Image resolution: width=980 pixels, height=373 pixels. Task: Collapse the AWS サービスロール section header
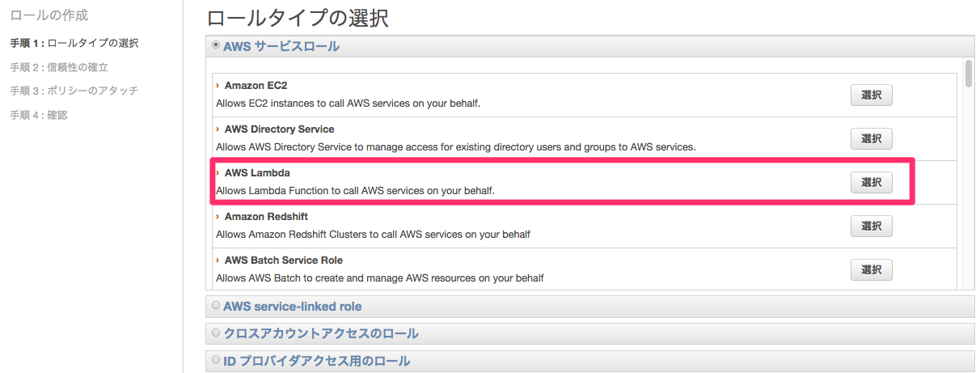coord(590,47)
